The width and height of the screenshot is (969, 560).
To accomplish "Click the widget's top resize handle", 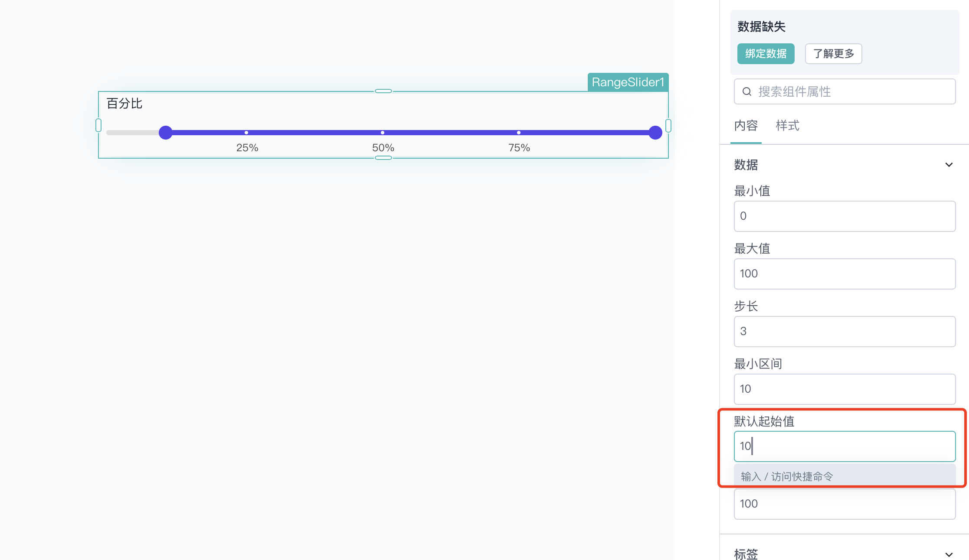I will 383,91.
